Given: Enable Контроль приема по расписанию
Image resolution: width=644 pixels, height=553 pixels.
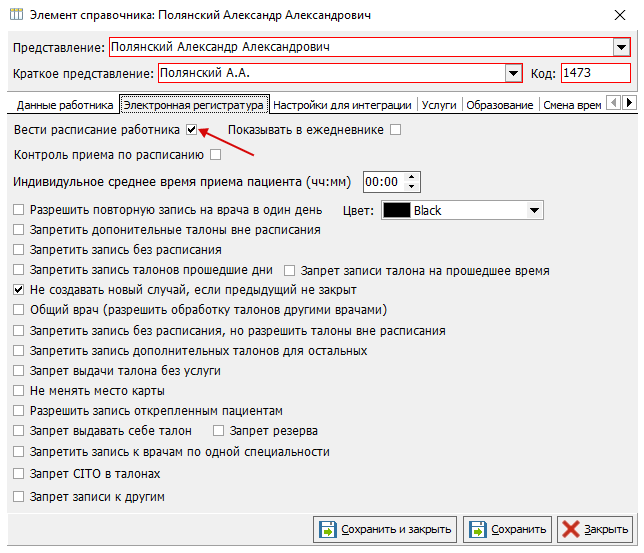Looking at the screenshot, I should [x=216, y=155].
